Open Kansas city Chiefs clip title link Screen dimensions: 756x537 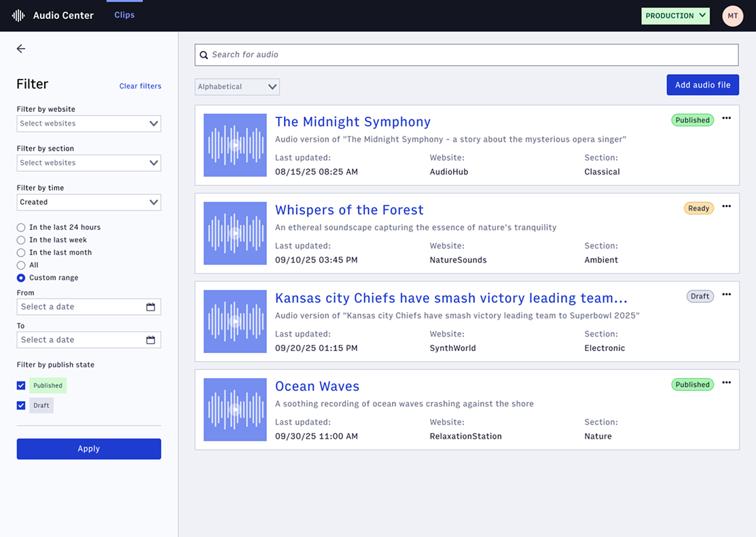(451, 299)
